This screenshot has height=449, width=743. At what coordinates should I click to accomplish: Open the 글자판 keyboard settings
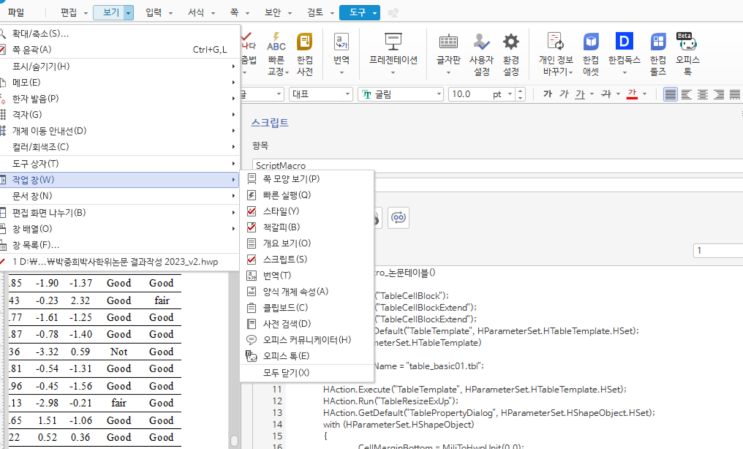tap(448, 53)
